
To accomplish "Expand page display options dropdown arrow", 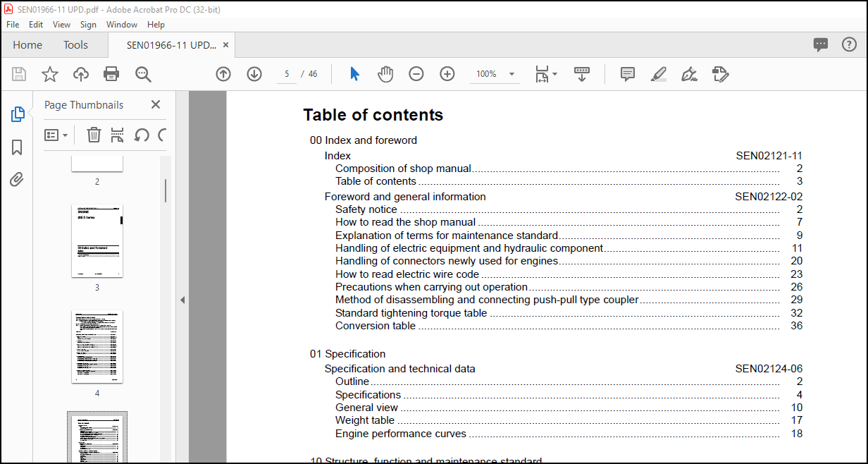I will [x=555, y=74].
